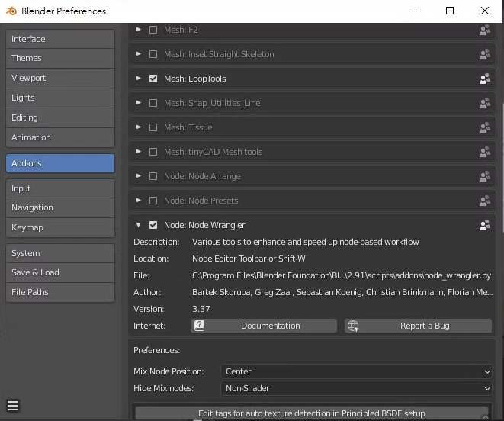Image resolution: width=504 pixels, height=421 pixels.
Task: Click the community icon beside Node: Node Arrange
Action: click(x=484, y=176)
